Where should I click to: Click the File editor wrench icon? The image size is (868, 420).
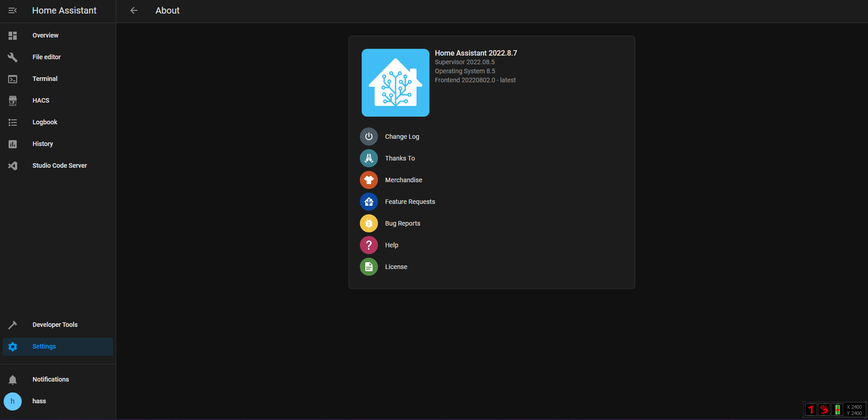[13, 57]
